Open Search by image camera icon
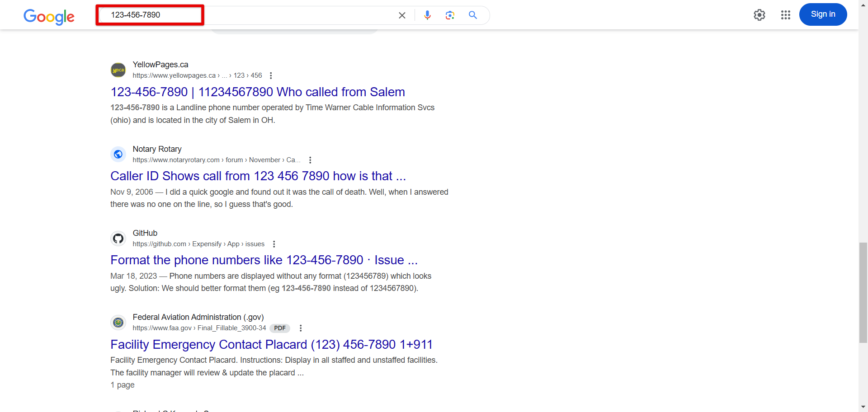Image resolution: width=868 pixels, height=412 pixels. [450, 15]
